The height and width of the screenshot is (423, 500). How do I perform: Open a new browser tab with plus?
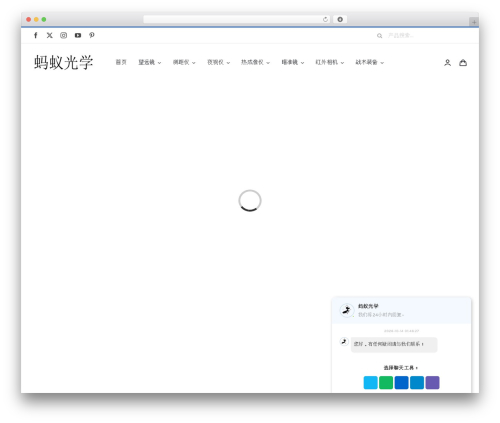point(474,22)
